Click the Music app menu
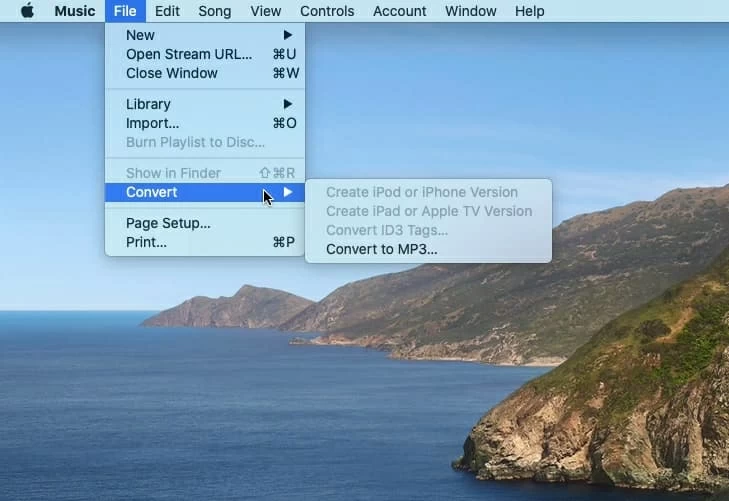The width and height of the screenshot is (729, 501). click(74, 11)
